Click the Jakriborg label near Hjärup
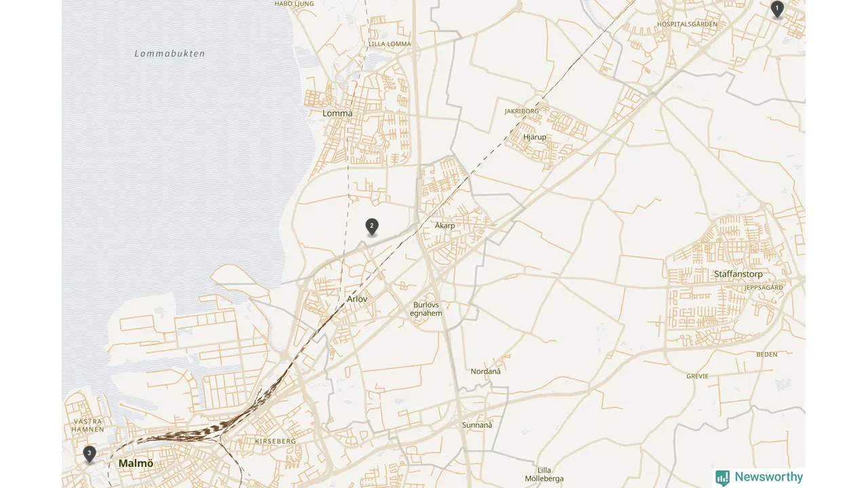This screenshot has height=488, width=868. (522, 110)
